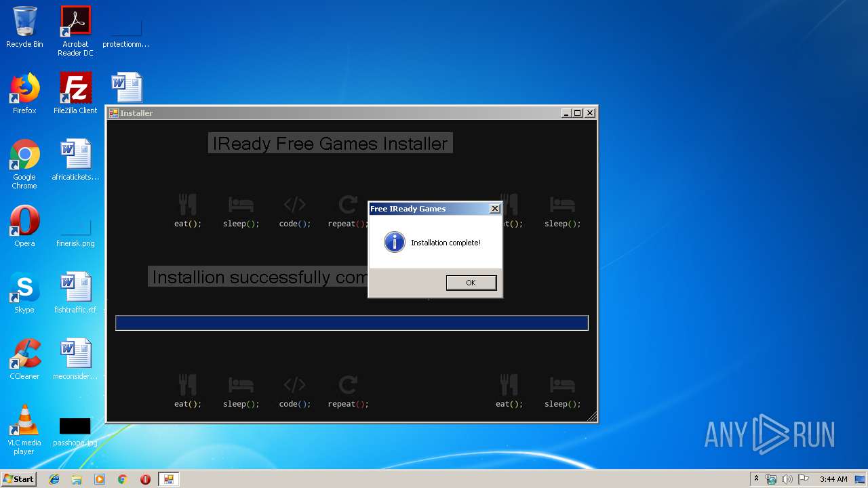The height and width of the screenshot is (488, 868).
Task: Select the Google Chrome desktop shortcut
Action: pos(24,165)
